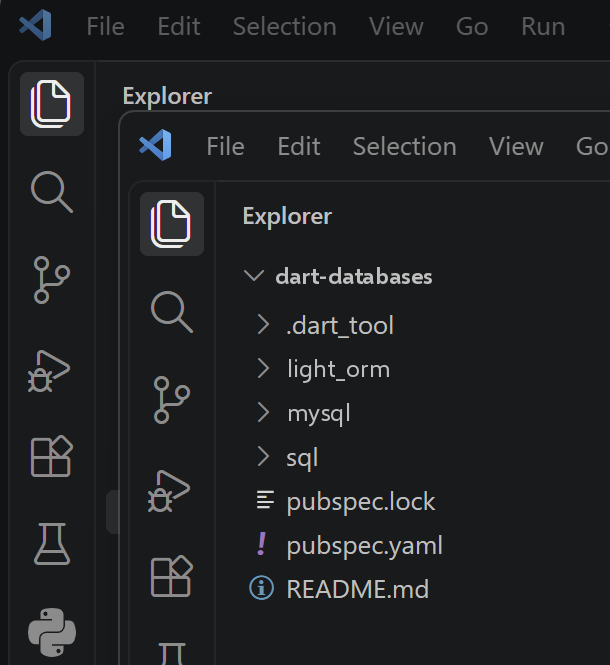The image size is (610, 665).
Task: Click the VS Code logo in inner window
Action: pyautogui.click(x=156, y=145)
